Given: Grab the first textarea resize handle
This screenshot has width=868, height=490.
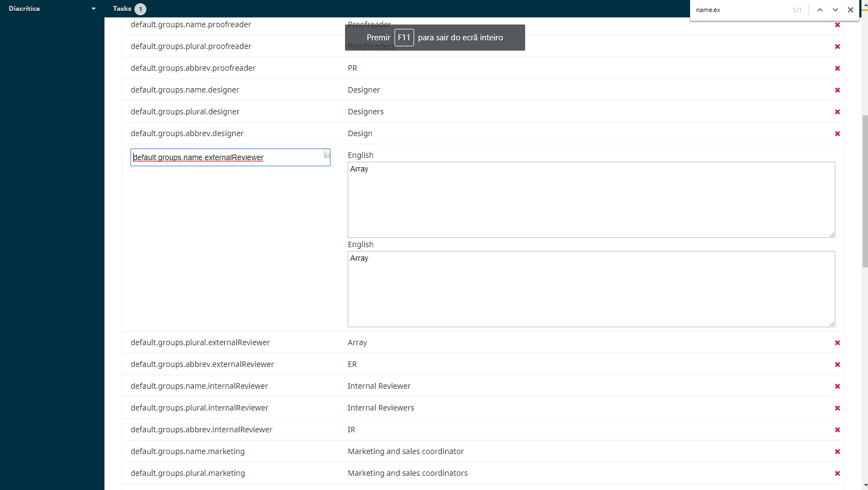Looking at the screenshot, I should (x=832, y=235).
